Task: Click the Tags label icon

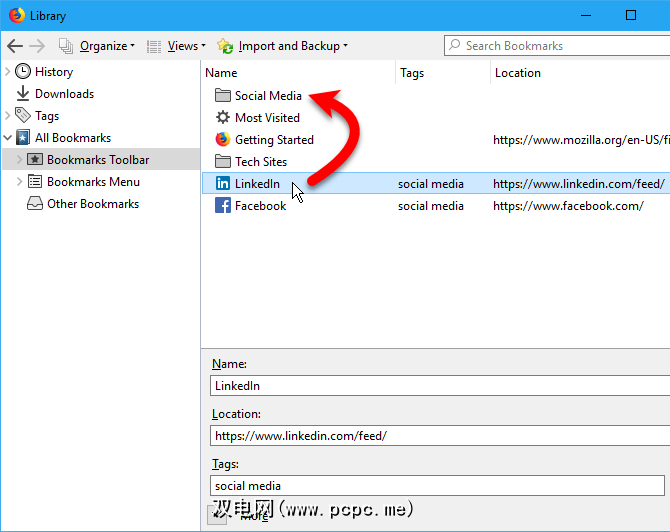Action: click(23, 115)
